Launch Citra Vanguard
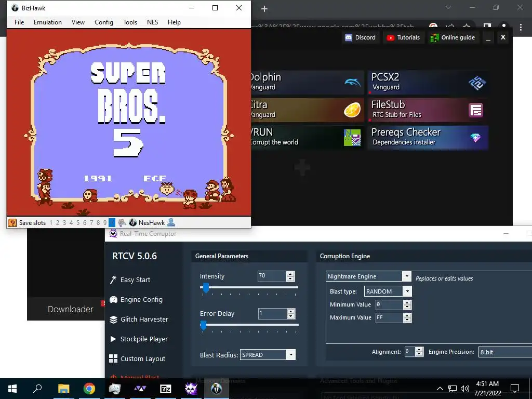Image resolution: width=532 pixels, height=399 pixels. coord(307,110)
